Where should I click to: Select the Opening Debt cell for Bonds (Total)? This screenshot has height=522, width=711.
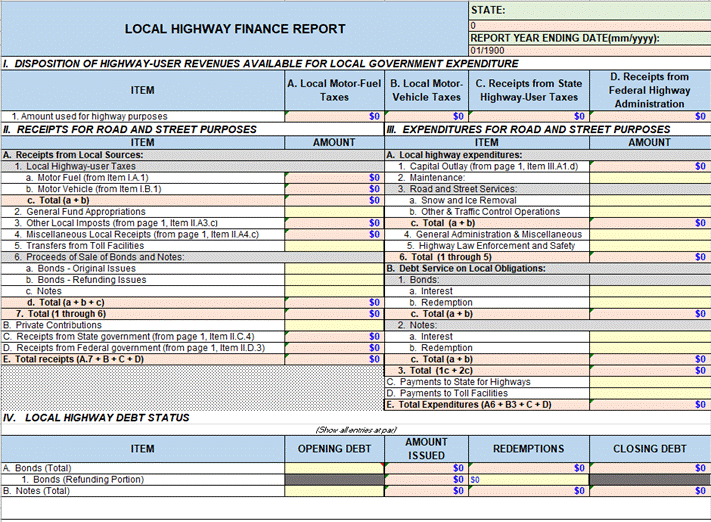coord(334,468)
